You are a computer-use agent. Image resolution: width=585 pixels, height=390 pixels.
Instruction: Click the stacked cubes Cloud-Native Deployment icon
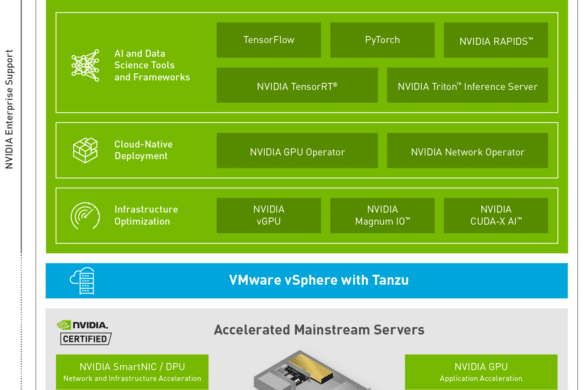point(85,150)
